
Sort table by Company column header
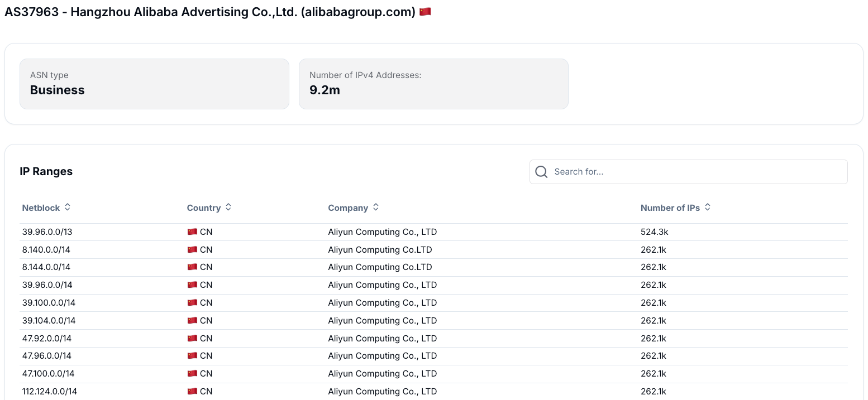[x=347, y=208]
